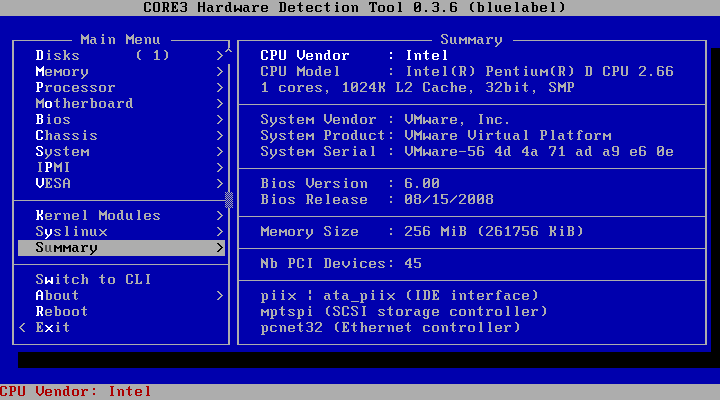Choose the Motherboard menu entry
720x400 pixels.
121,104
